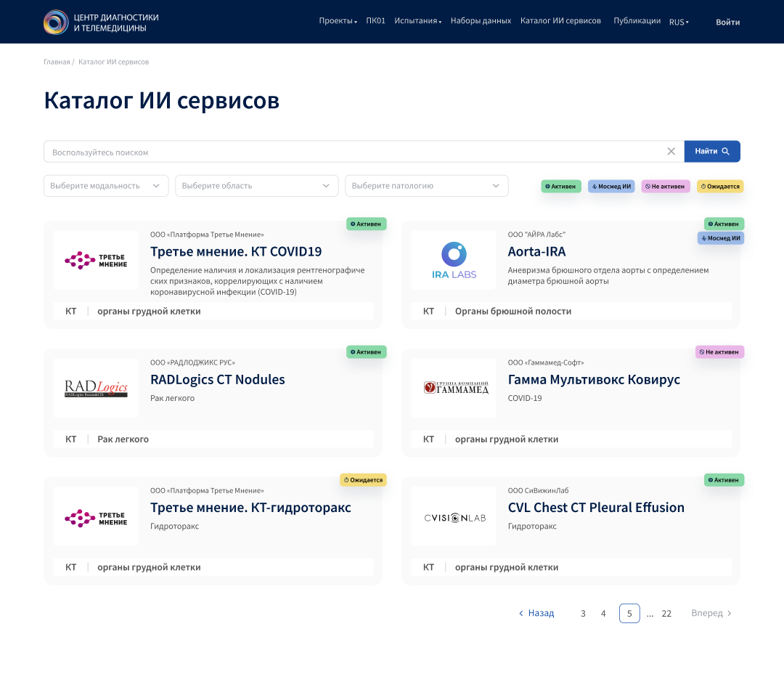784x682 pixels.
Task: Click the Ожидается badge on the КТ-гидроторакс card
Action: 363,480
